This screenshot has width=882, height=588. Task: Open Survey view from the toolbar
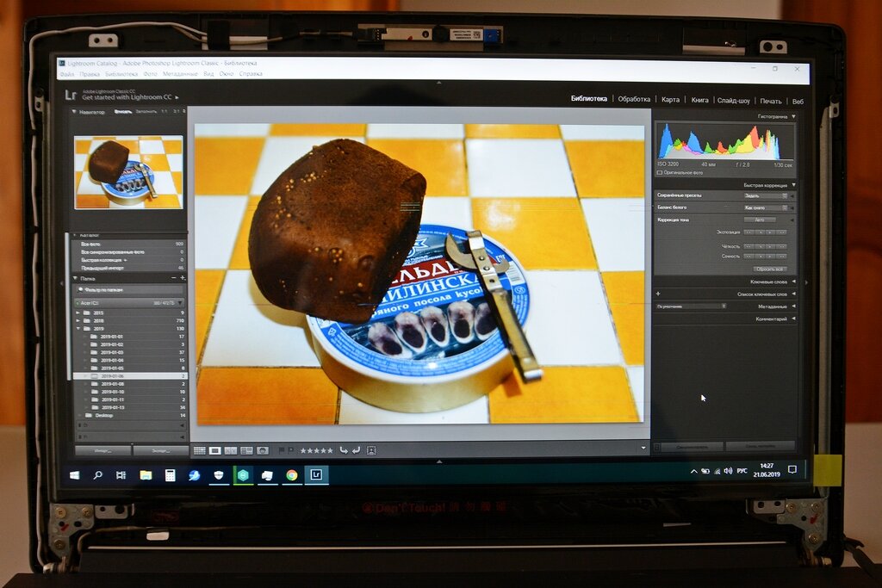tap(246, 450)
